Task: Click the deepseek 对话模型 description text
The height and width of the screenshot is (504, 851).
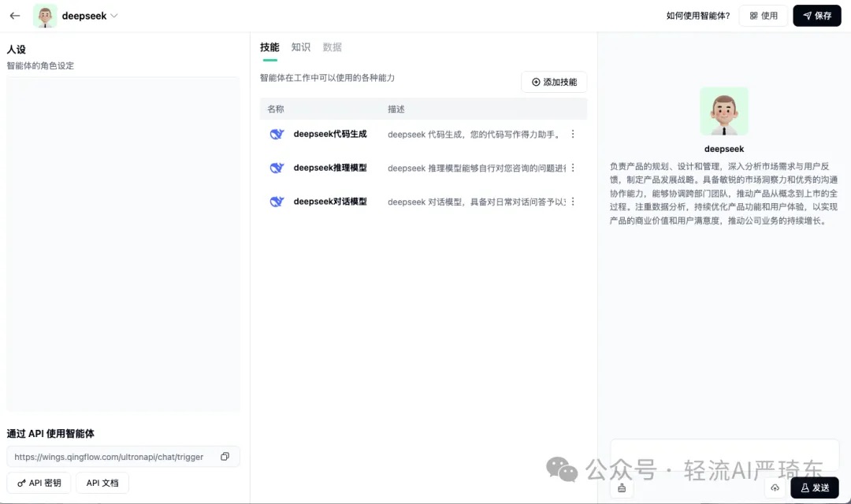Action: [477, 202]
